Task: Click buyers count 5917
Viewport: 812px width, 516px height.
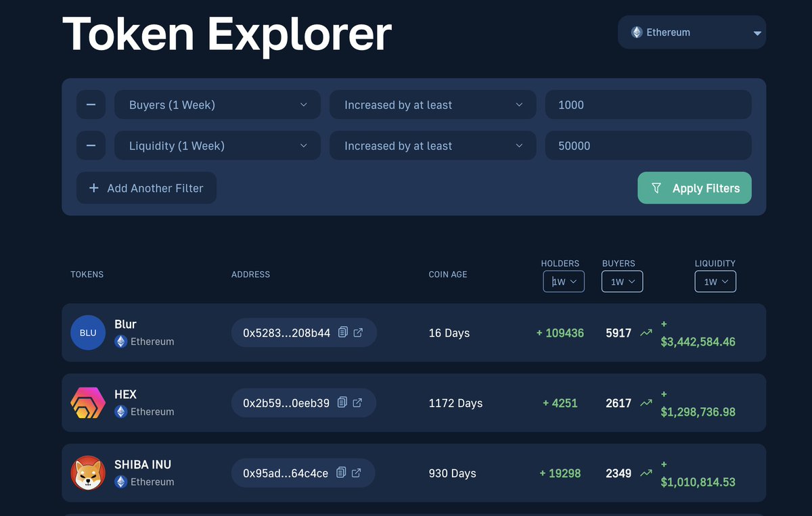Action: (618, 333)
